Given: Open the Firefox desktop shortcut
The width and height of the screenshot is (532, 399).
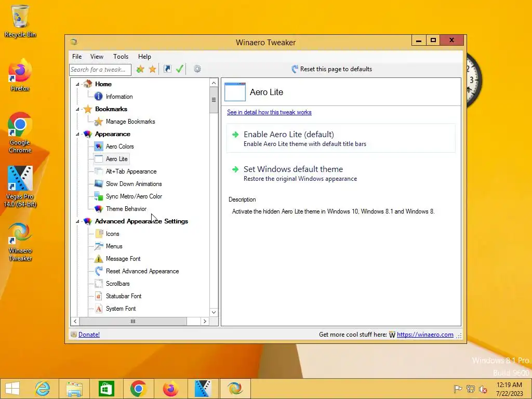Looking at the screenshot, I should pos(20,75).
